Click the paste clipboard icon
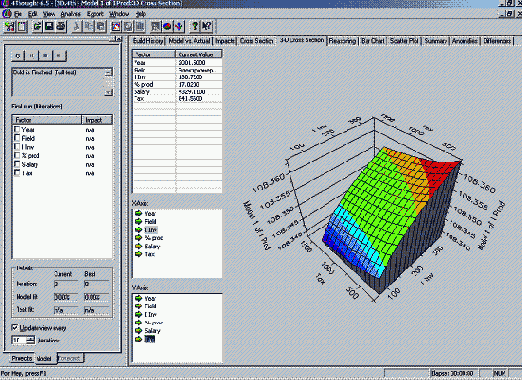This screenshot has width=522, height=380. [100, 27]
